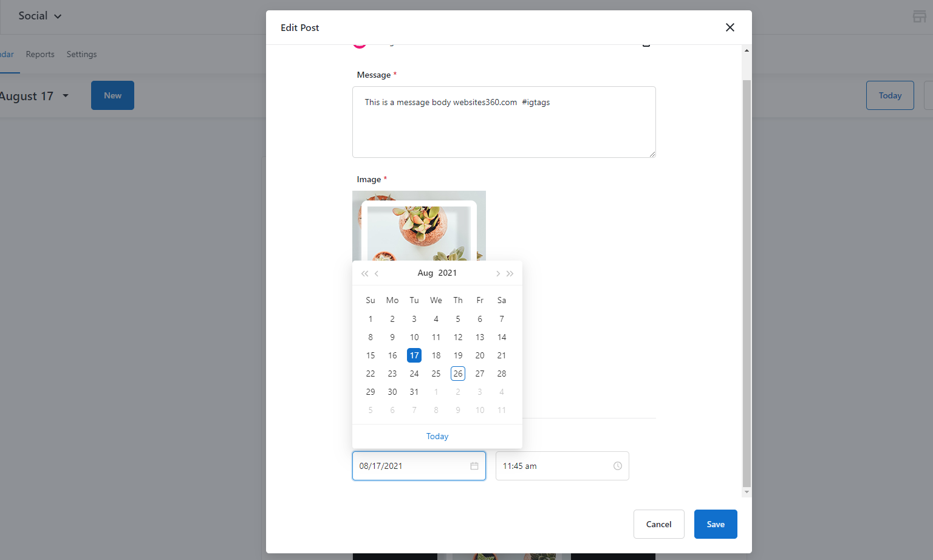Expand the Social dropdown menu

40,16
